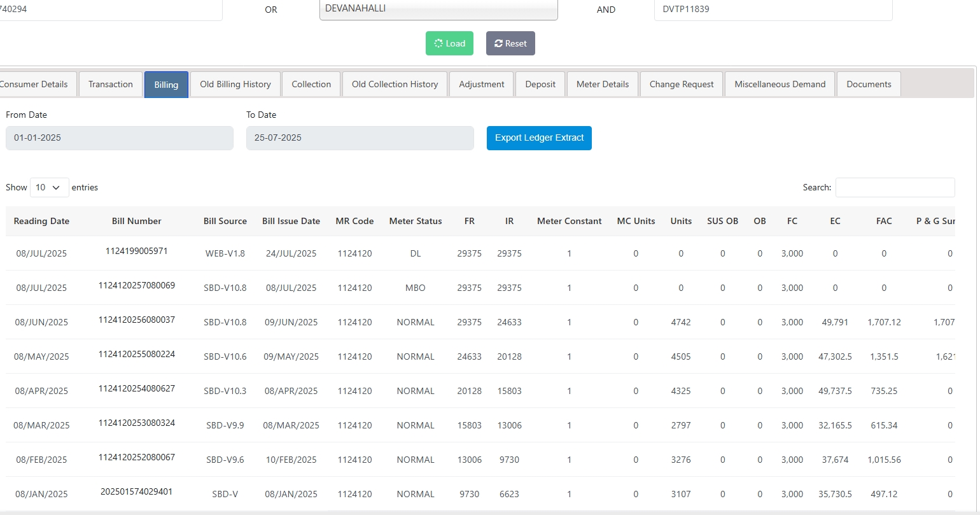Click the To Date field

point(360,138)
